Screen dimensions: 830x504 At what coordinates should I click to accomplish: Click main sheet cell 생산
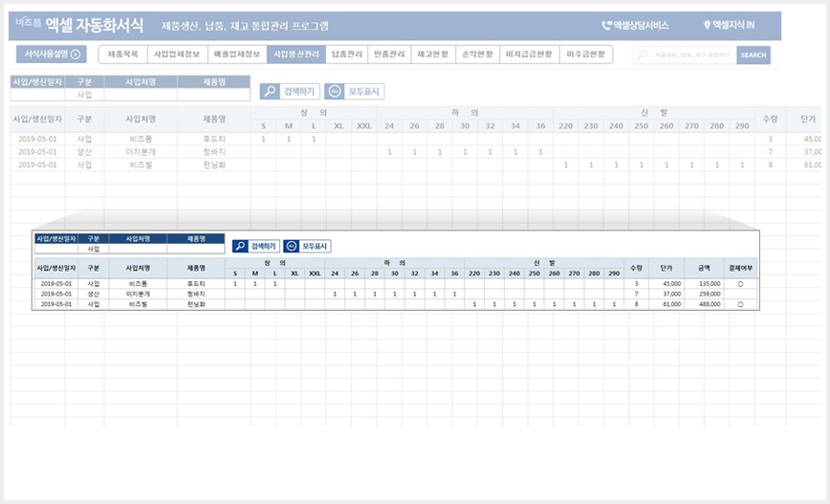pyautogui.click(x=84, y=152)
